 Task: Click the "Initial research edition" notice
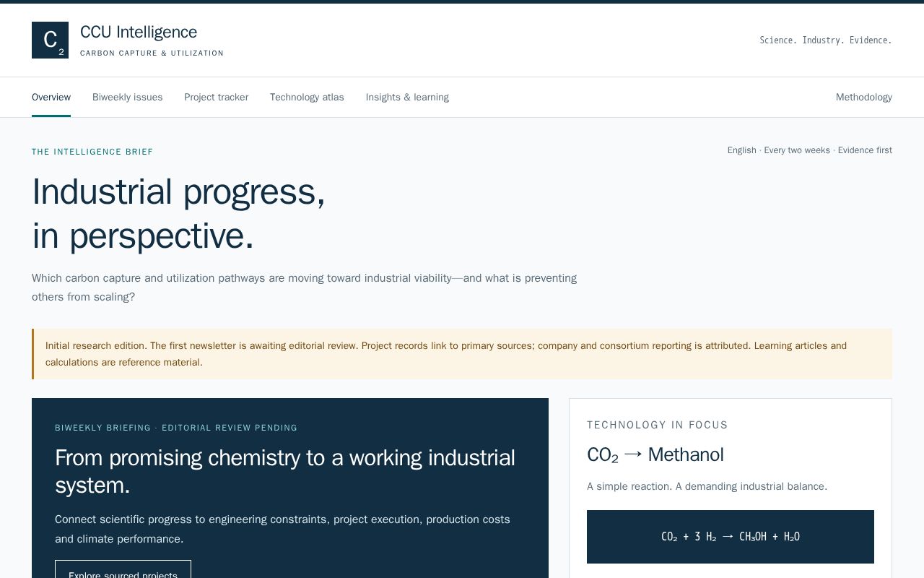click(x=462, y=354)
